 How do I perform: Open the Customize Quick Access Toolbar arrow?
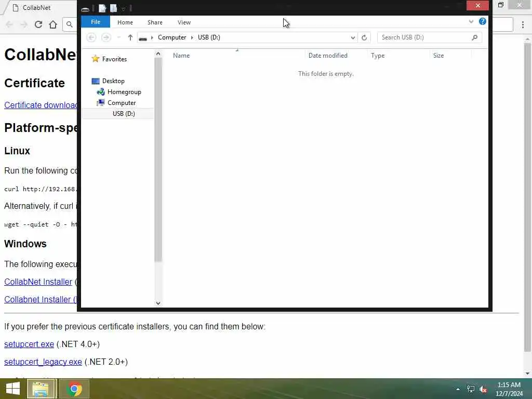tap(124, 8)
